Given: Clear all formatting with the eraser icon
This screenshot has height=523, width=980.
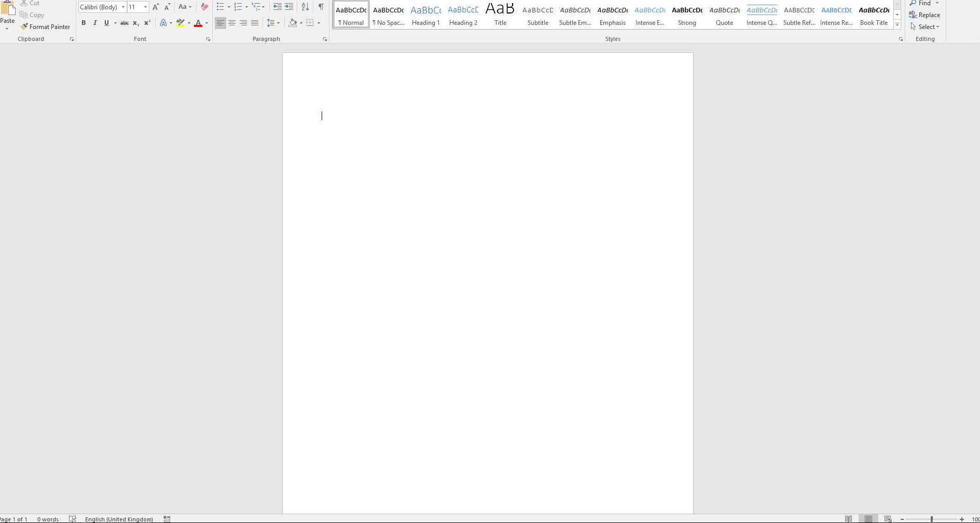Looking at the screenshot, I should click(x=204, y=7).
